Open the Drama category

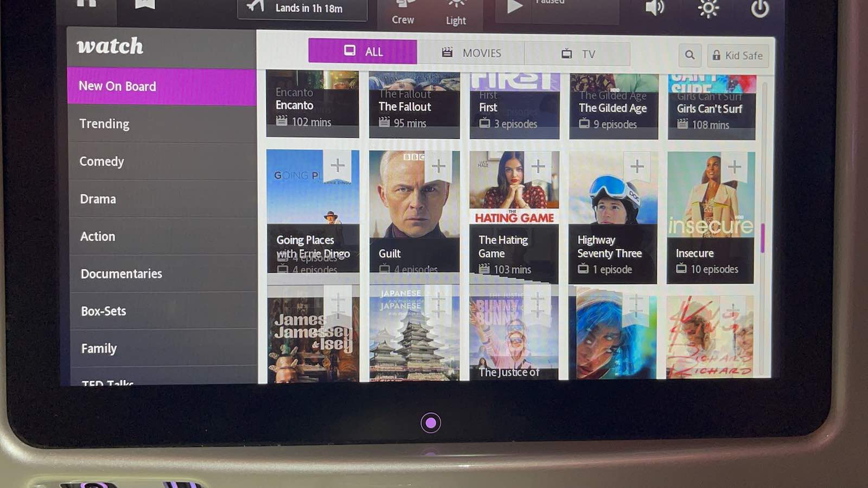tap(163, 199)
